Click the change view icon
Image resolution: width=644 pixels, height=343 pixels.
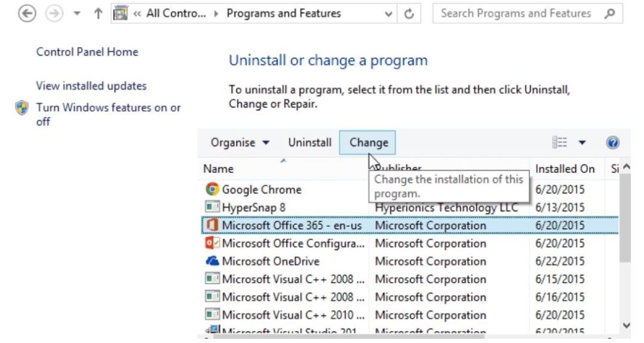pos(560,143)
